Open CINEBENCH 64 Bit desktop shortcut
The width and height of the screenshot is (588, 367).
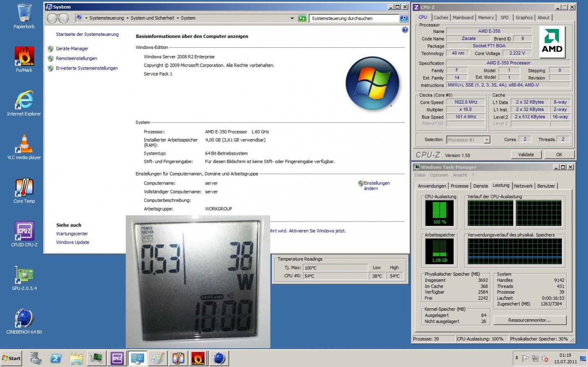(24, 322)
